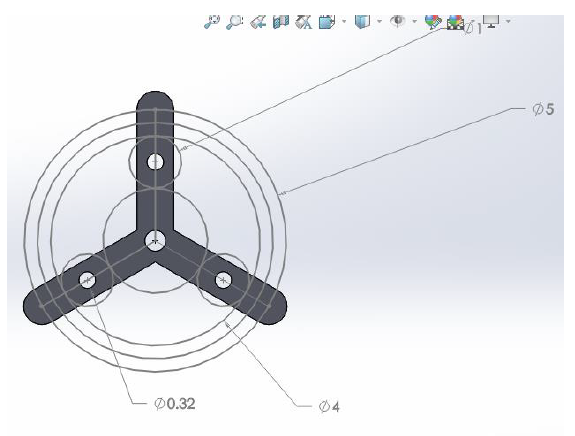Click the hole in the lower-right arm
Screen dimensions: 575x436
coord(223,281)
